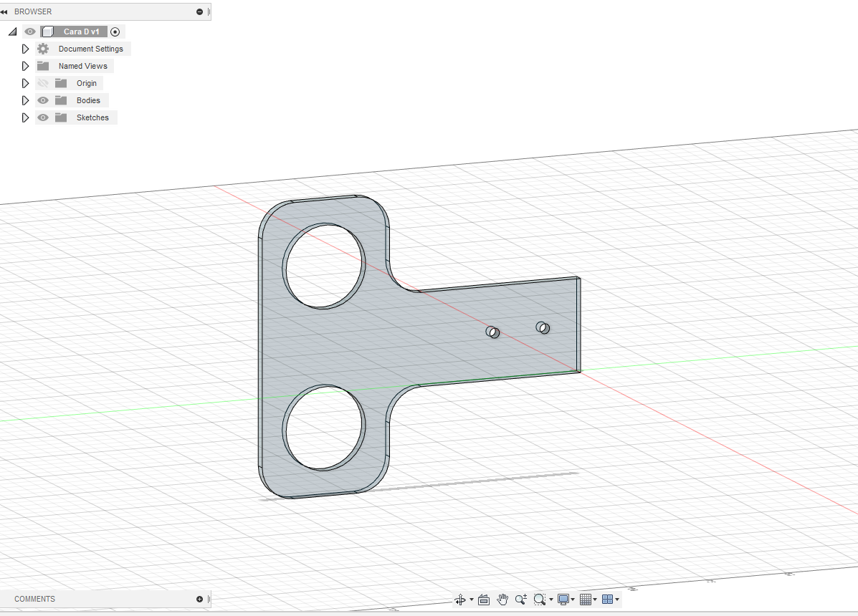This screenshot has height=616, width=858.
Task: Click the Sketches folder icon
Action: pos(61,117)
